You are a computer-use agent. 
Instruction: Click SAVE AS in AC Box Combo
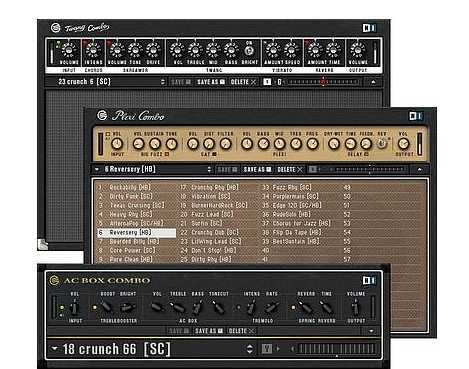click(x=209, y=331)
